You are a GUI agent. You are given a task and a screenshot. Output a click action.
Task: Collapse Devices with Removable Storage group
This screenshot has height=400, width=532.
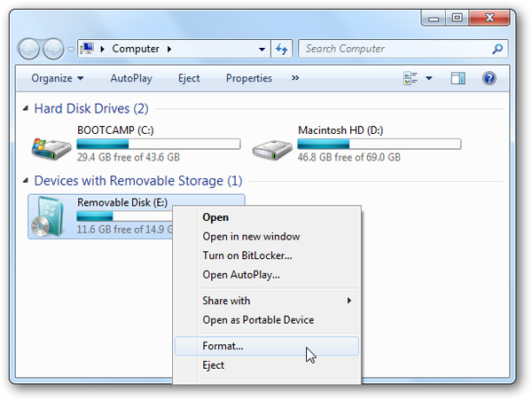tap(24, 181)
